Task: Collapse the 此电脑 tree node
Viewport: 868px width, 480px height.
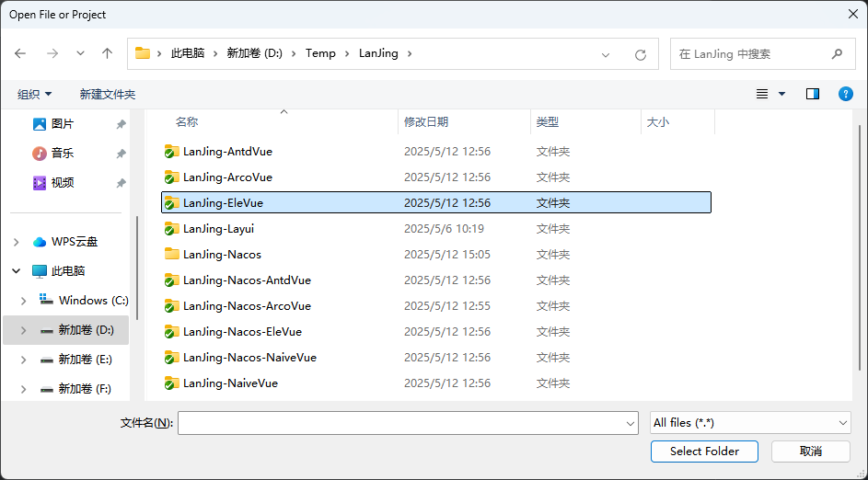Action: (17, 271)
